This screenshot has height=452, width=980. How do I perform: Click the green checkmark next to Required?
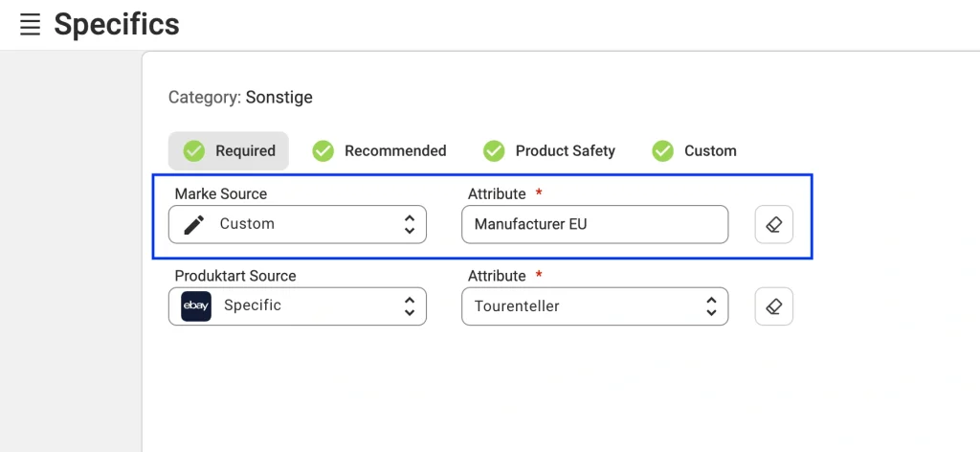pos(193,150)
